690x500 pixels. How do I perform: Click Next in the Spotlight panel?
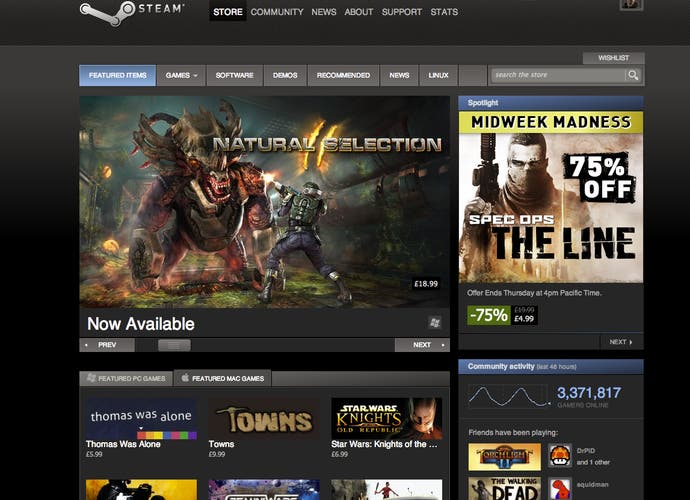point(621,342)
